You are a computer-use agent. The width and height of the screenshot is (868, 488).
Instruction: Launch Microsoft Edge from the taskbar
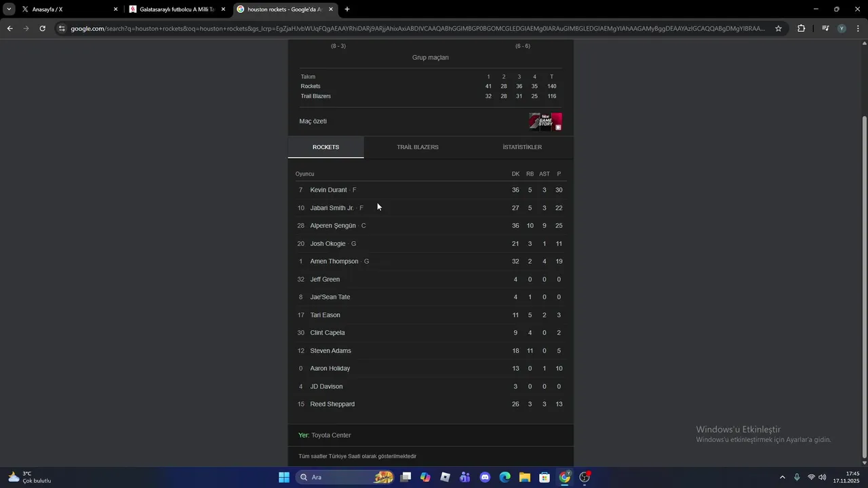pyautogui.click(x=505, y=477)
